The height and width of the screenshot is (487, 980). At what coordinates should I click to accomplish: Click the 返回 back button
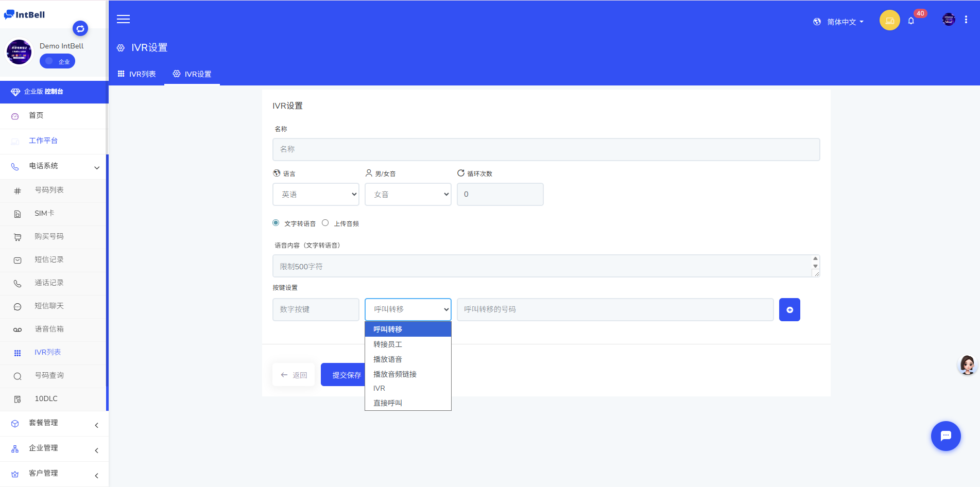pyautogui.click(x=294, y=375)
